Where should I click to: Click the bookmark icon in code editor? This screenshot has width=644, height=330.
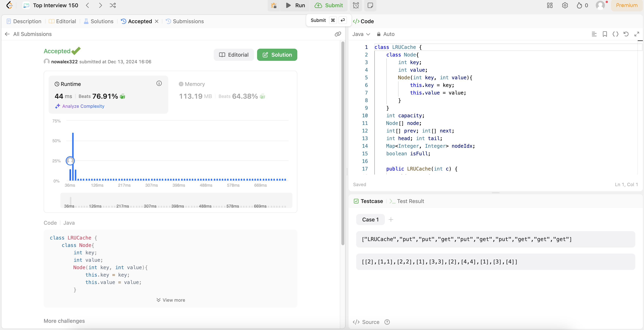coord(605,34)
